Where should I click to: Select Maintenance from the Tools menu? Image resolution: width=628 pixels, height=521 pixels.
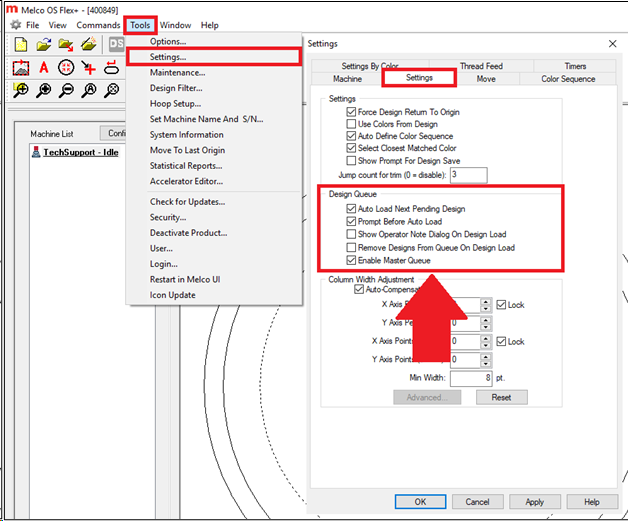pos(177,72)
